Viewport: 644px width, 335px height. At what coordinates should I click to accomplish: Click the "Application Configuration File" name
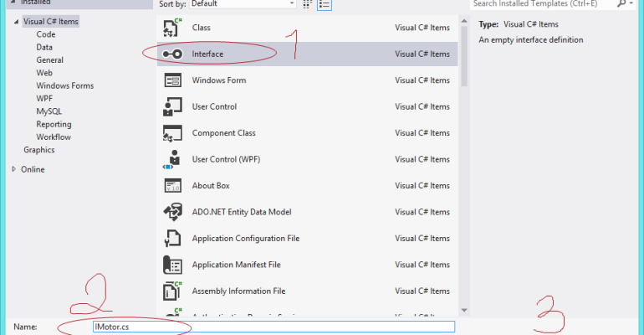[x=246, y=239]
